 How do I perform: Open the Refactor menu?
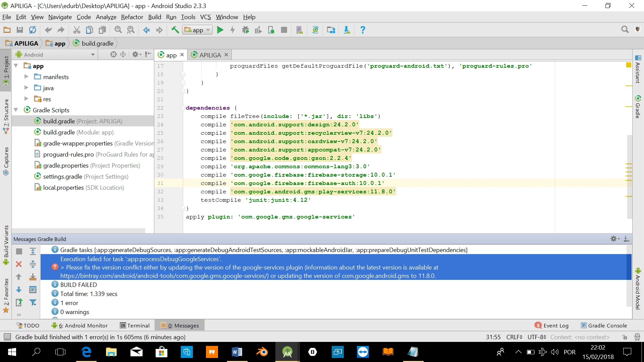point(132,17)
